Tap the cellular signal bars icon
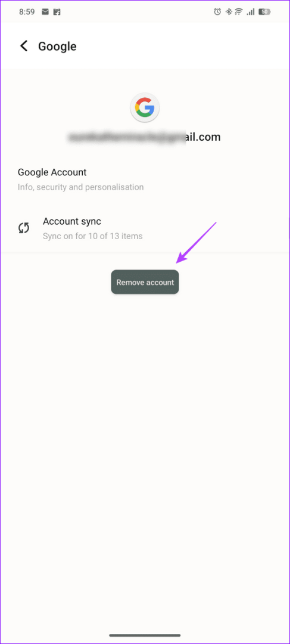This screenshot has height=644, width=290. pos(251,12)
